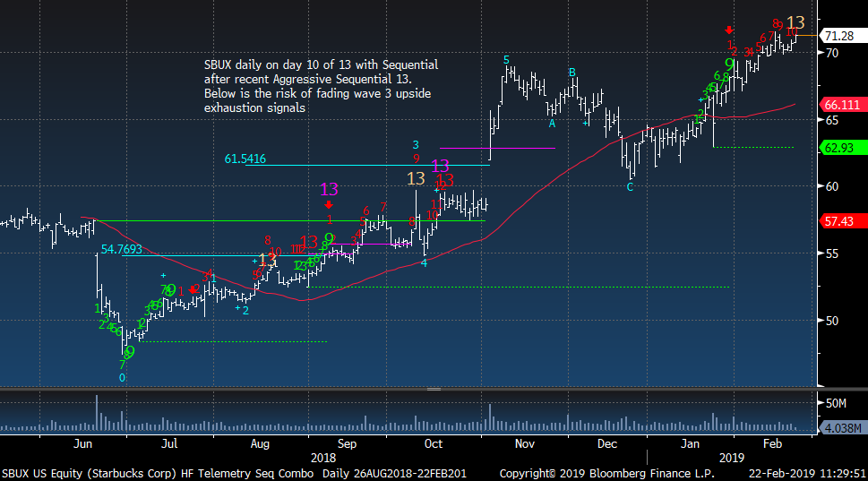Click the Oct month label

click(433, 443)
